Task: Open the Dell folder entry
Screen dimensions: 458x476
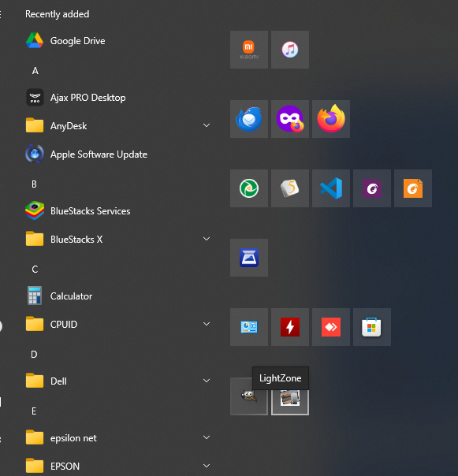Action: click(118, 381)
